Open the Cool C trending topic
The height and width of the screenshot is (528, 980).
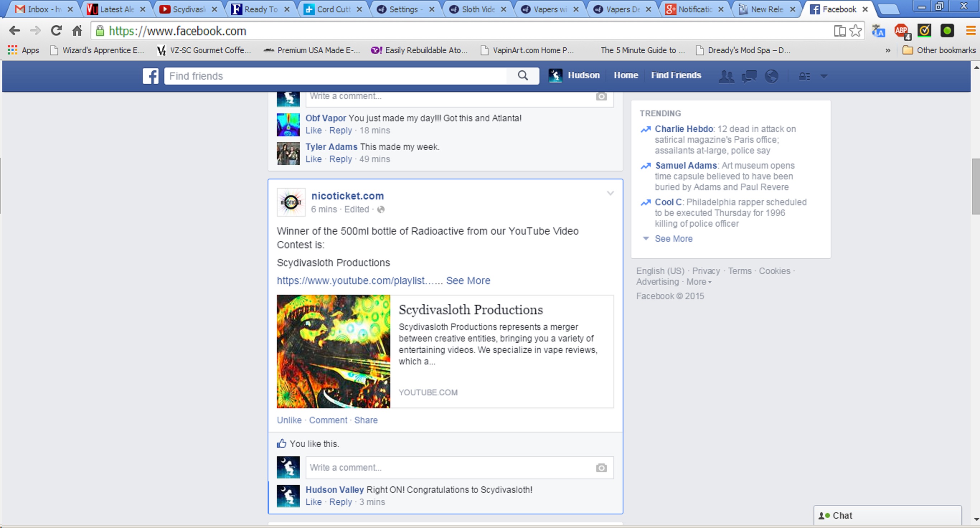tap(668, 202)
